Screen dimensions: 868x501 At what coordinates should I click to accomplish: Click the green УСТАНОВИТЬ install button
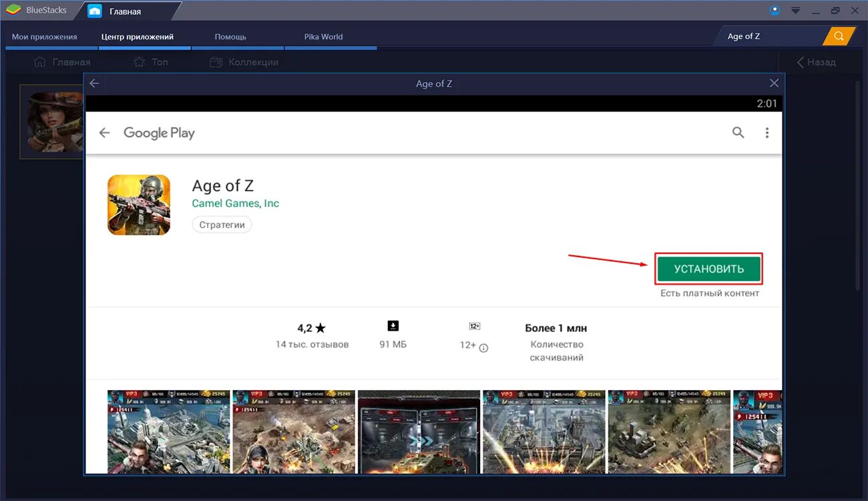tap(708, 269)
